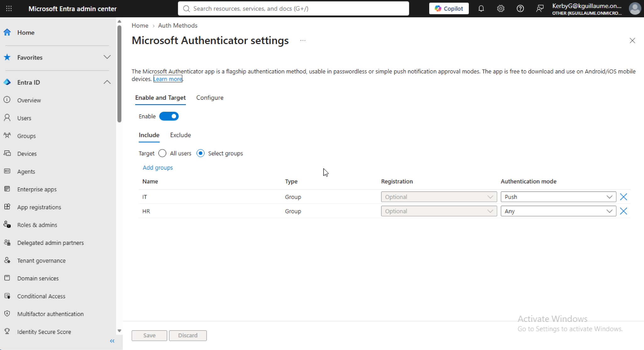This screenshot has width=644, height=350.
Task: Go to Auth Methods in the breadcrumb
Action: [x=178, y=25]
